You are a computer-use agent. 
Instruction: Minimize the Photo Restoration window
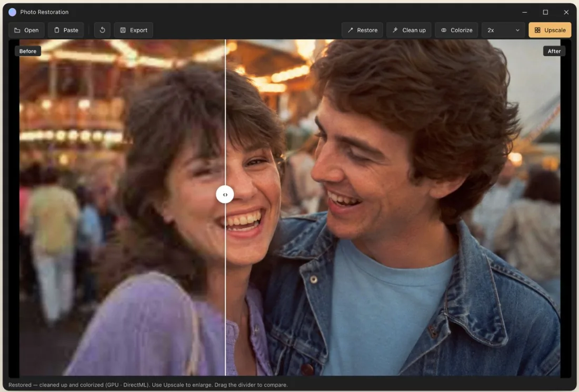[x=524, y=12]
